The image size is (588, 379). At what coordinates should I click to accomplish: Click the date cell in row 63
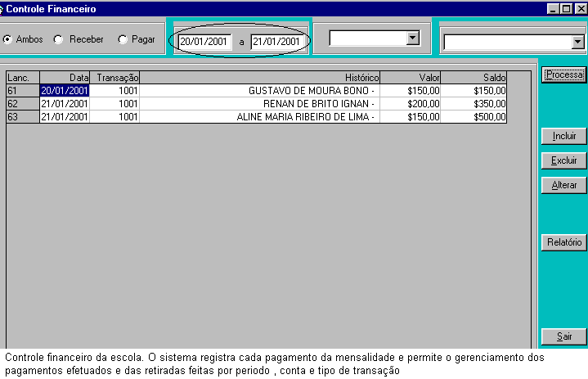coord(65,117)
